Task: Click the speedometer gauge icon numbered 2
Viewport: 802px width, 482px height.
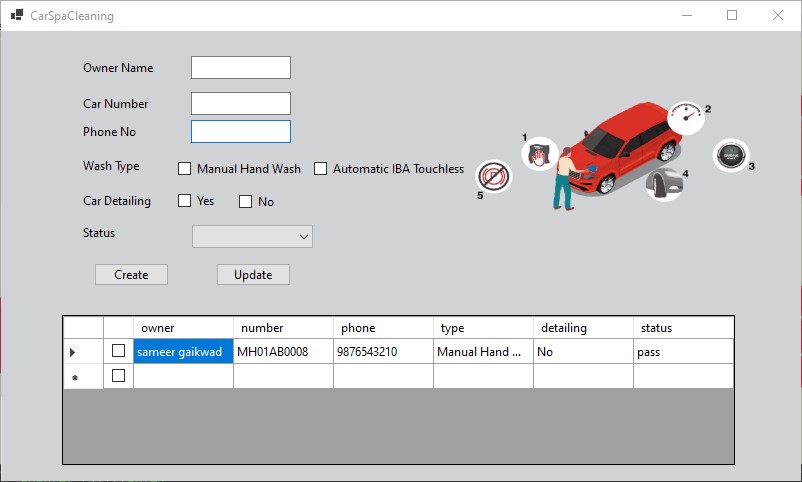Action: 685,115
